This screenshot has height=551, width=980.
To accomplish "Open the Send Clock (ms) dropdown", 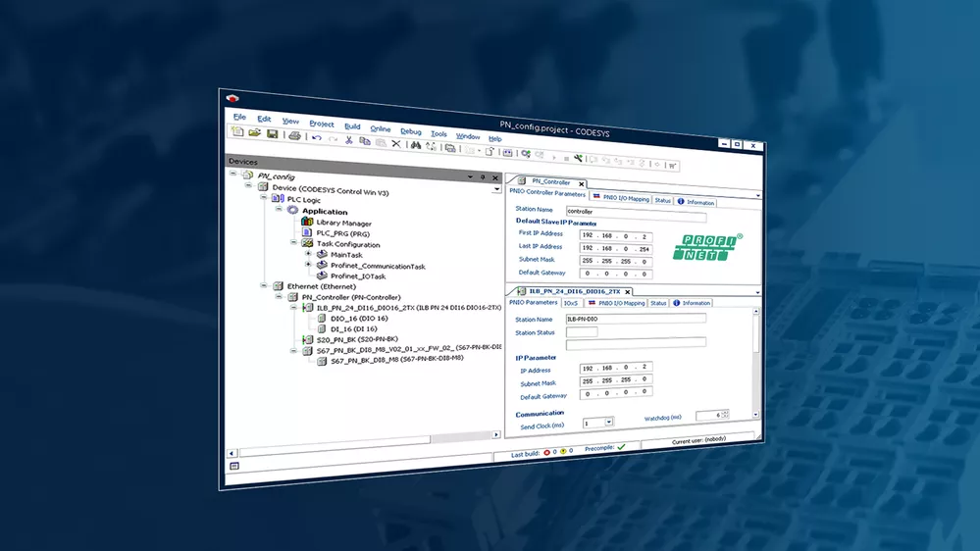I will click(608, 423).
